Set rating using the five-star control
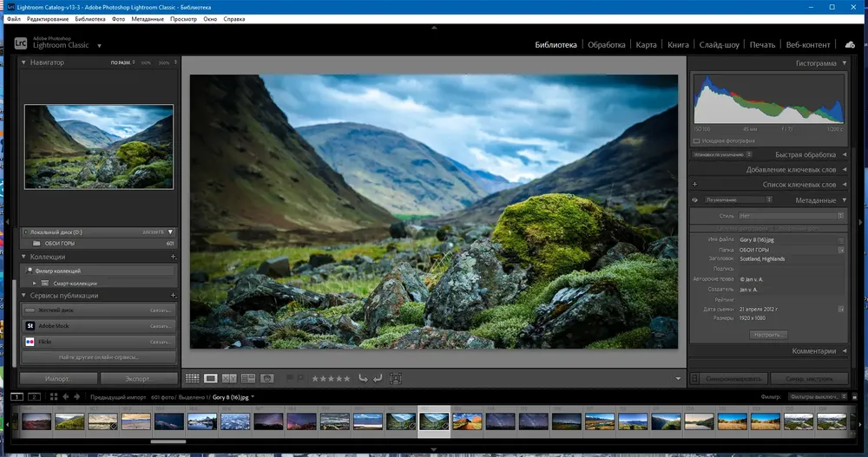The width and height of the screenshot is (868, 457). click(x=331, y=378)
